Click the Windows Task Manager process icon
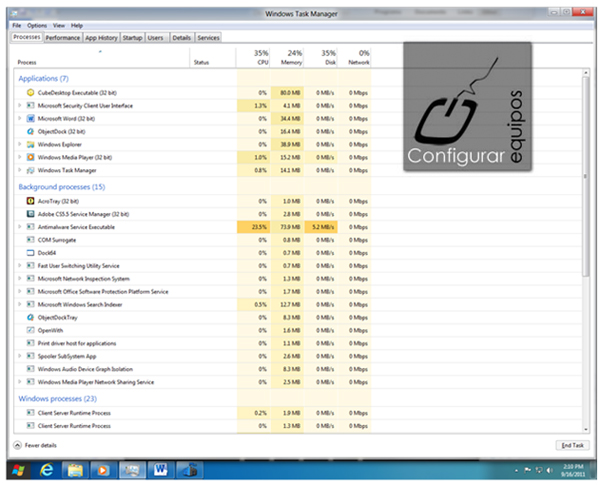 30,170
